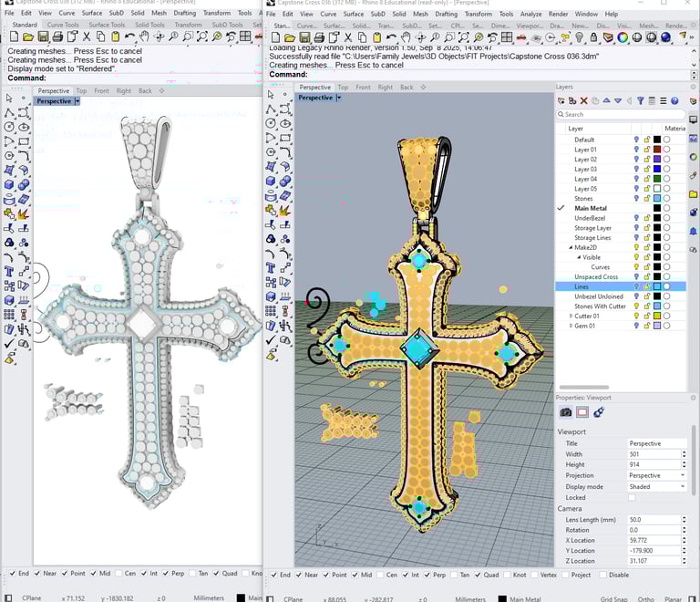The height and width of the screenshot is (602, 700).
Task: Hide the Stones layer with its bulb icon
Action: (636, 198)
